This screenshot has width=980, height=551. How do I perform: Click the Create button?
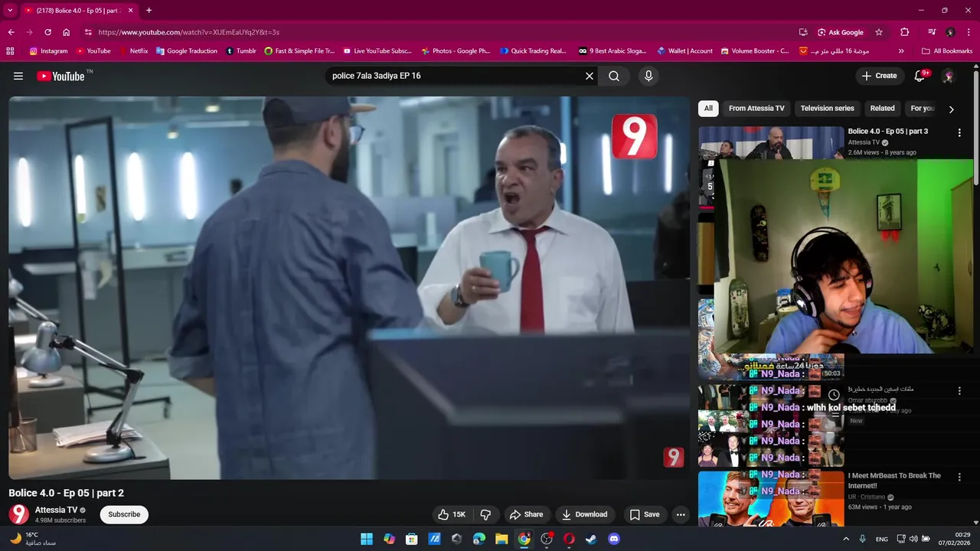point(879,76)
